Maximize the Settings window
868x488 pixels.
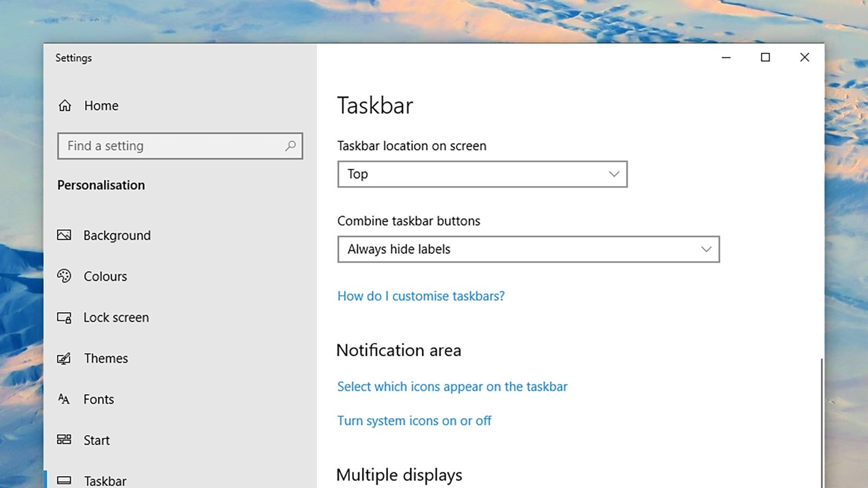[x=765, y=57]
